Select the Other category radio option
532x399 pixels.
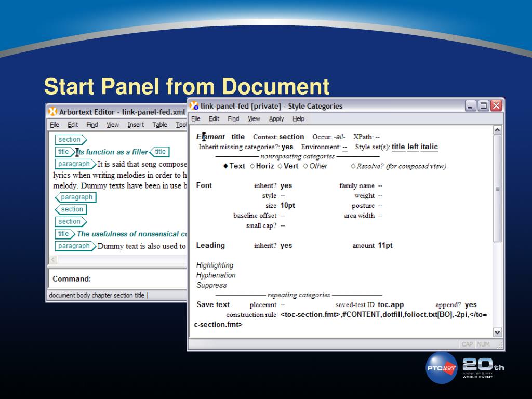coord(315,166)
